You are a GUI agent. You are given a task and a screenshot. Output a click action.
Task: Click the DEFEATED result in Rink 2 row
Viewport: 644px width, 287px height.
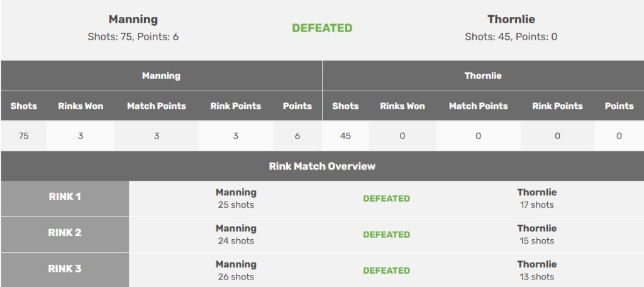click(386, 235)
